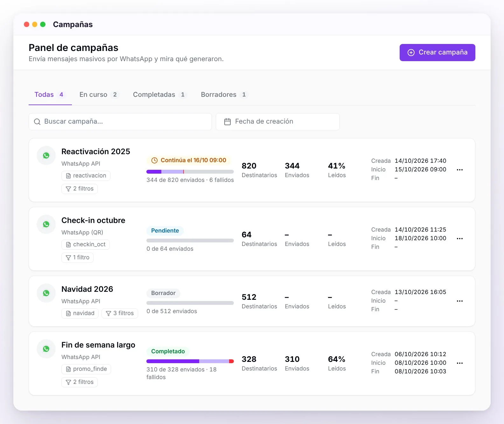Click the 2 filtros chip under Fin de semana largo
The height and width of the screenshot is (424, 504).
click(x=80, y=382)
